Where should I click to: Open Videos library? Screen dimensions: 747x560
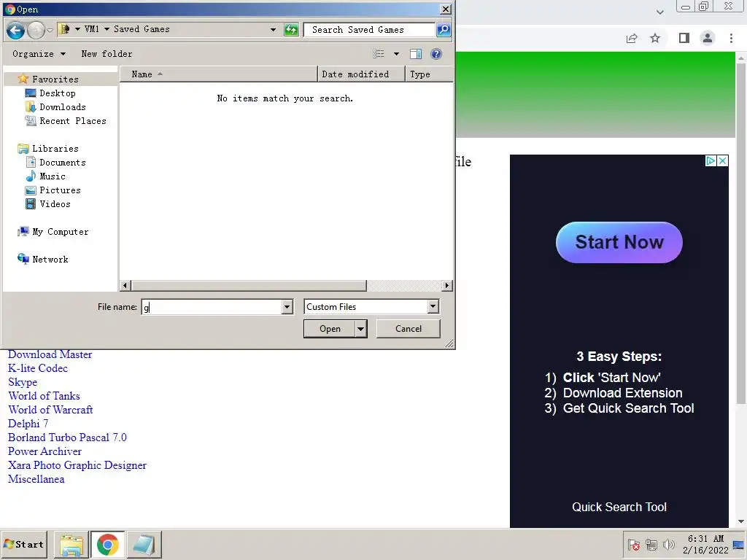coord(55,204)
